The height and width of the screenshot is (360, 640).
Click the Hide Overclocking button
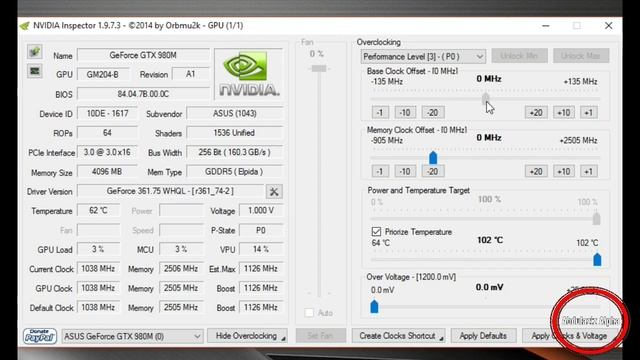[x=247, y=336]
